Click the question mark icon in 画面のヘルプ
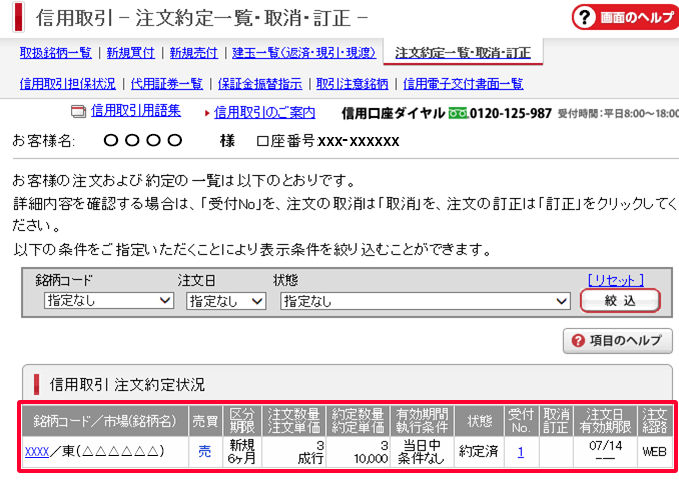Image resolution: width=679 pixels, height=491 pixels. (585, 17)
